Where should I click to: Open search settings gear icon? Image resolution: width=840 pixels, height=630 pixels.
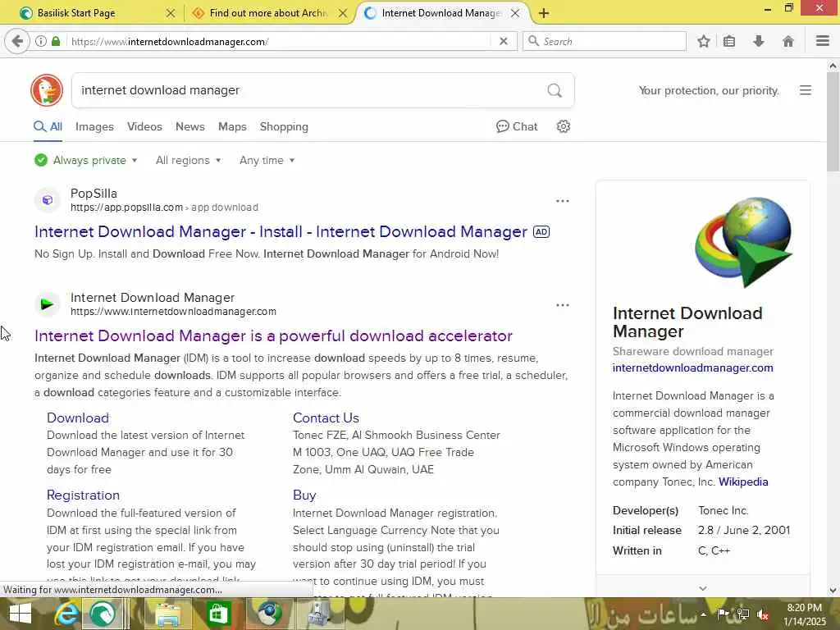coord(563,126)
